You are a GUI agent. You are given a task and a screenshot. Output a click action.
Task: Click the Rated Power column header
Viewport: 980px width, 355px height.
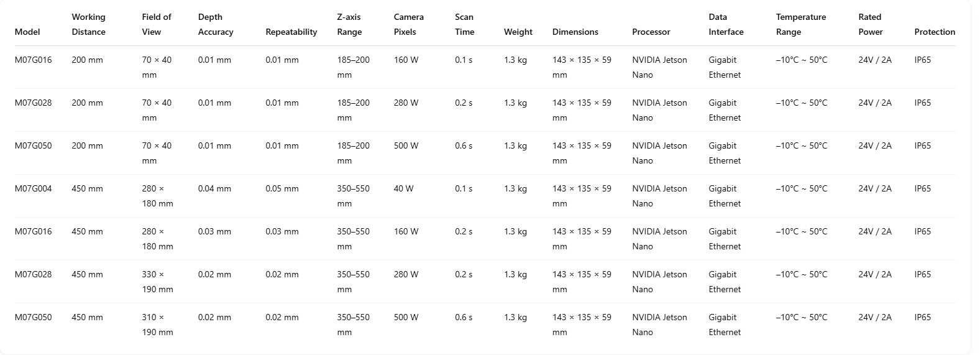tap(871, 24)
